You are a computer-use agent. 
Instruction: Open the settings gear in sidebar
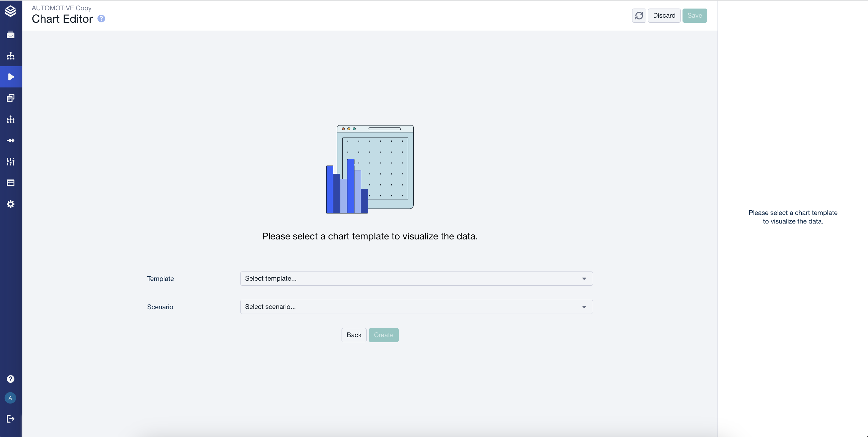[11, 204]
